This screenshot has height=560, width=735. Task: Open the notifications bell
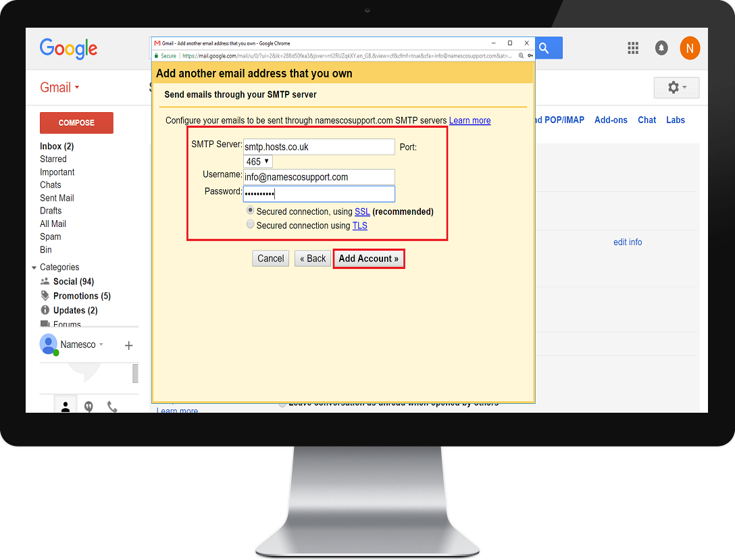pos(661,48)
